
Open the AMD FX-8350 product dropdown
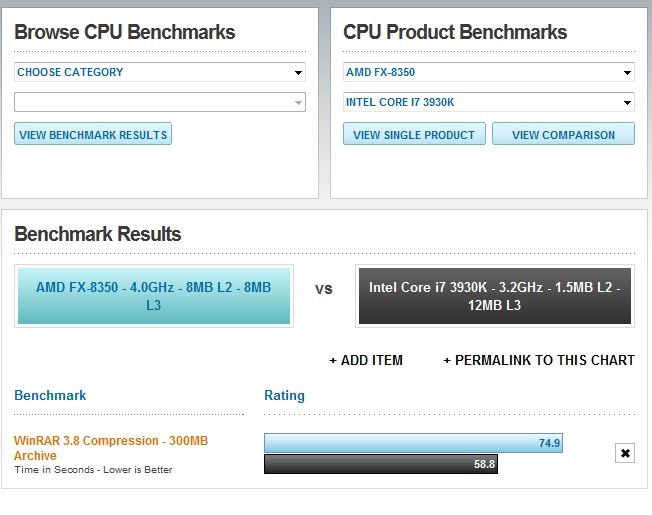pos(488,72)
